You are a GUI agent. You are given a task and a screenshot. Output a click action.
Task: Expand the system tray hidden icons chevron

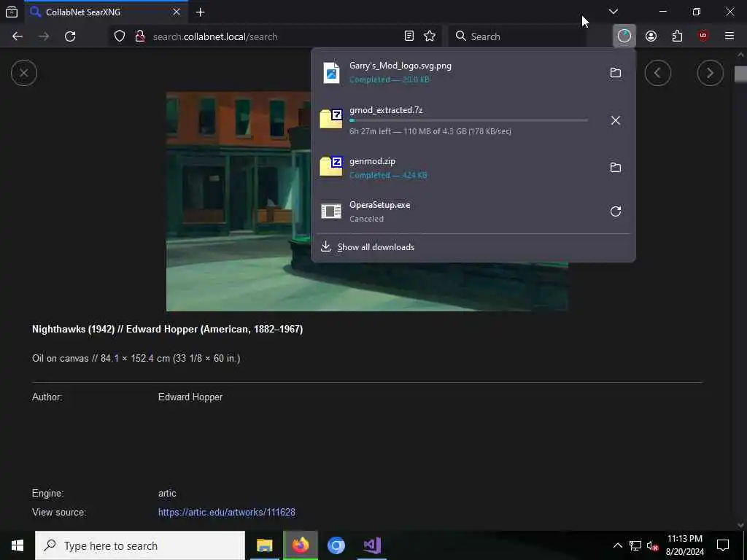617,545
